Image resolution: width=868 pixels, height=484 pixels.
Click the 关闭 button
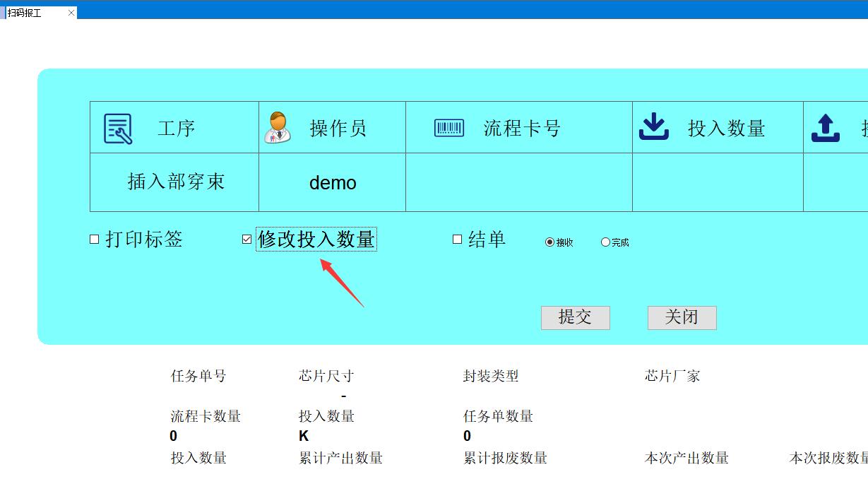point(682,317)
